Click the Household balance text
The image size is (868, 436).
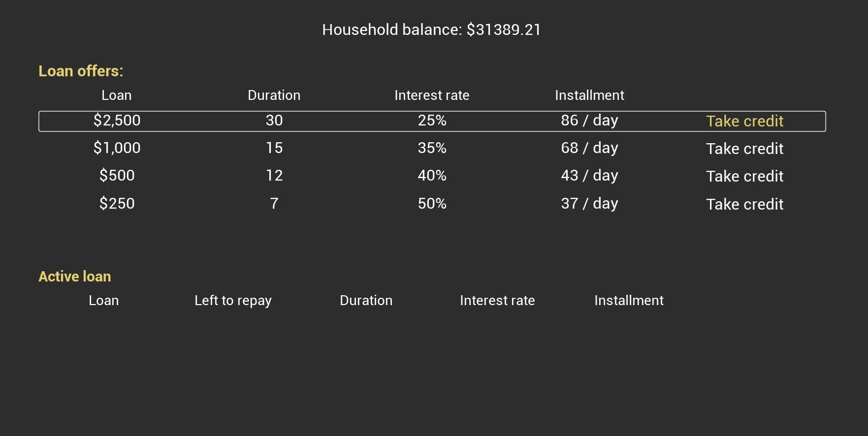(431, 30)
